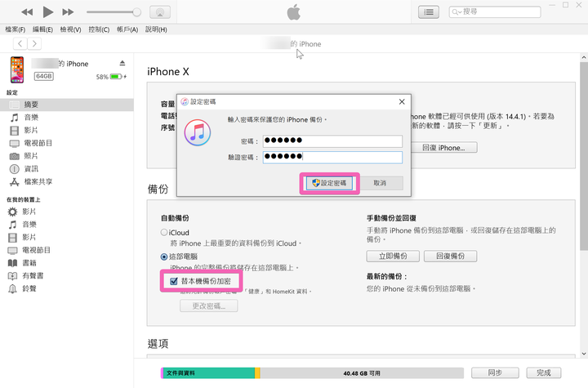
Task: Close the 設定密碼 dialog with X
Action: [402, 101]
